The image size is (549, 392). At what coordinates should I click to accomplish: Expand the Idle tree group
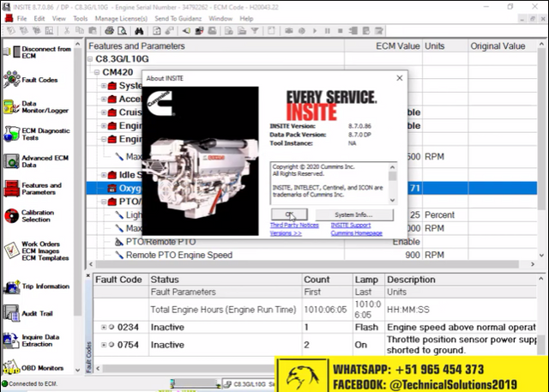coord(103,175)
